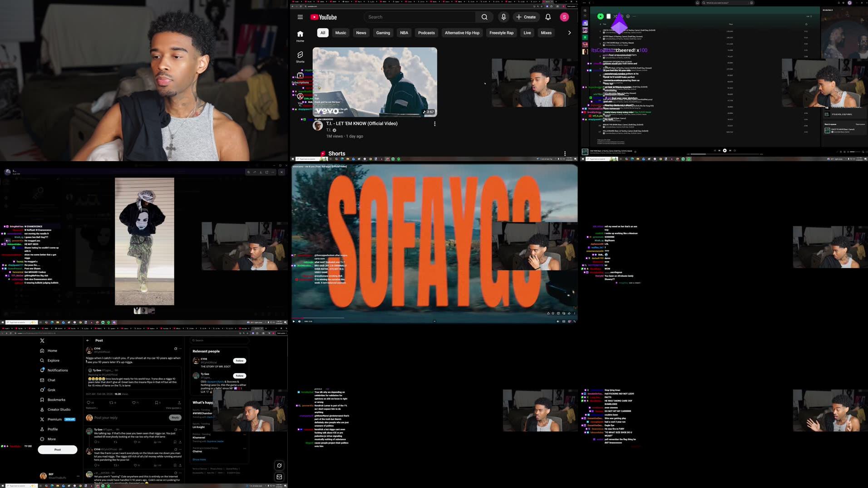Image resolution: width=868 pixels, height=488 pixels.
Task: Open the YouTube hamburger menu
Action: [x=300, y=17]
